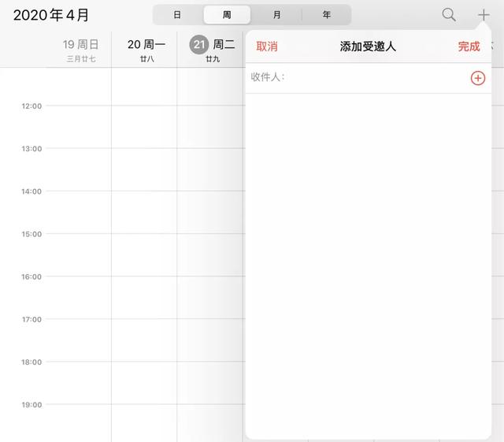Tap the 添加受邀人 popover title
504x442 pixels.
pyautogui.click(x=368, y=46)
